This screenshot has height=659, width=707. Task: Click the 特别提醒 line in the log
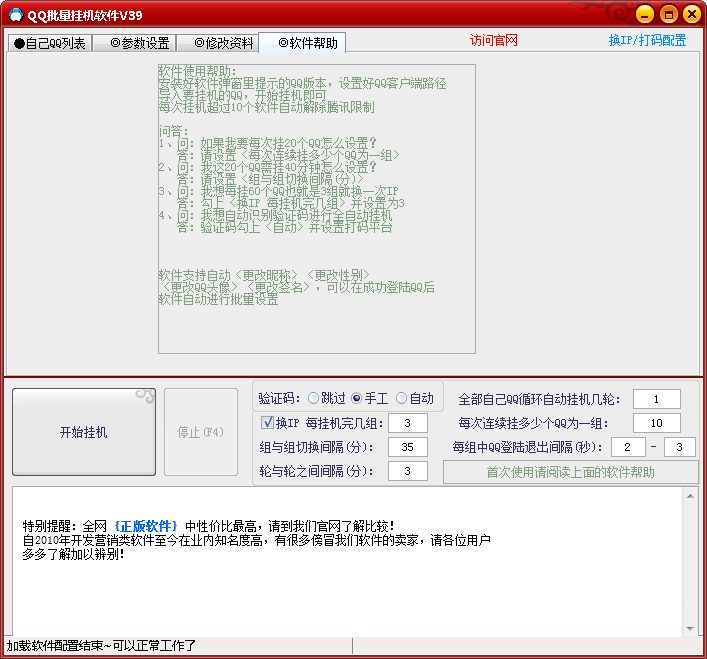(x=209, y=526)
